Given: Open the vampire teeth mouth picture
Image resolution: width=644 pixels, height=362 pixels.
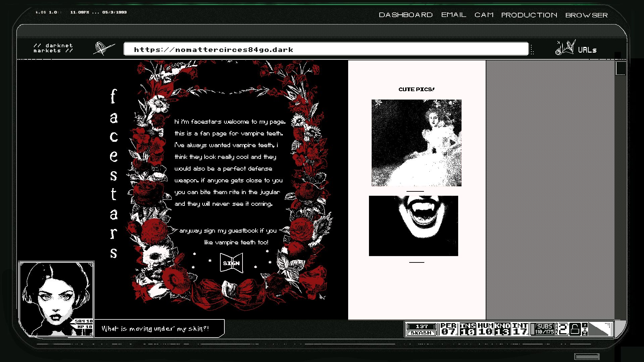Looking at the screenshot, I should coord(413,226).
